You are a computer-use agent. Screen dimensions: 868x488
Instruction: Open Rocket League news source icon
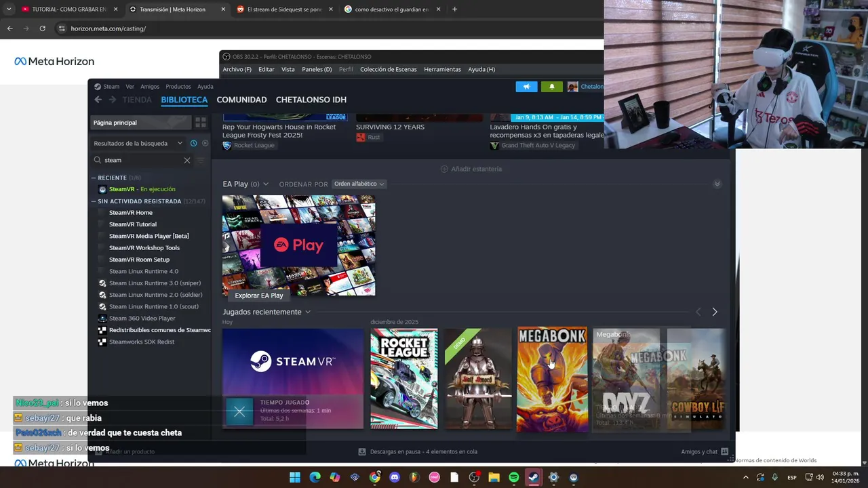coord(227,145)
